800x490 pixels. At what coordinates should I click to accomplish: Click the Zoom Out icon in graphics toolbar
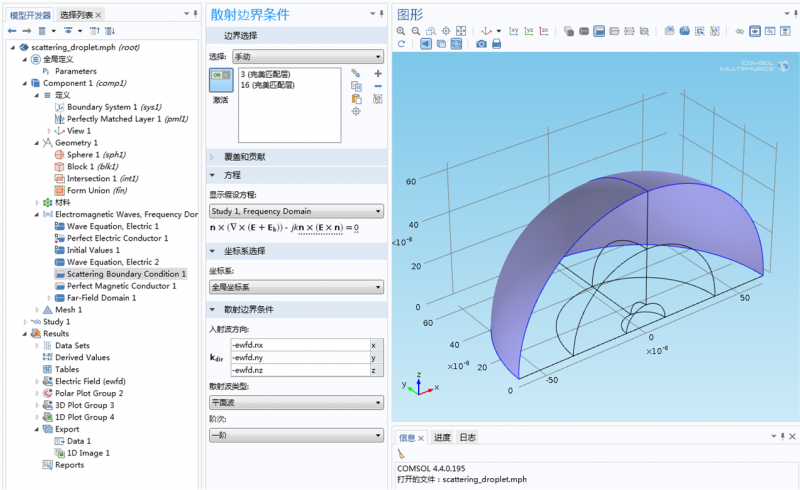point(416,31)
